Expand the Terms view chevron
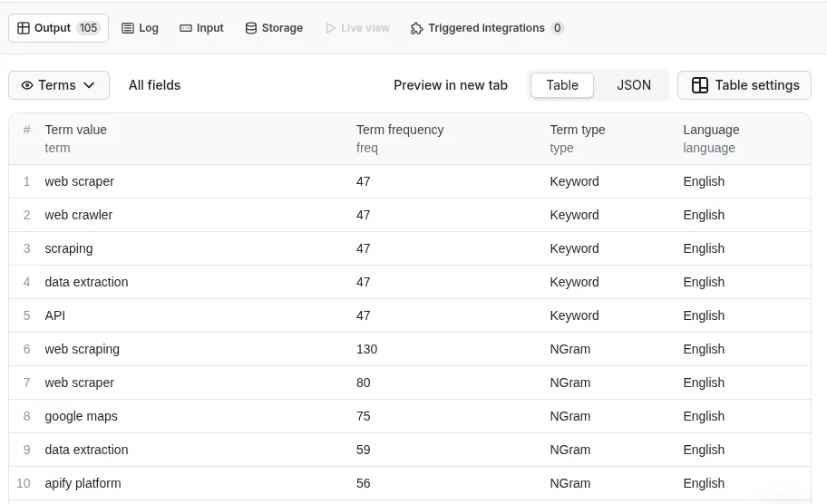 pyautogui.click(x=89, y=85)
